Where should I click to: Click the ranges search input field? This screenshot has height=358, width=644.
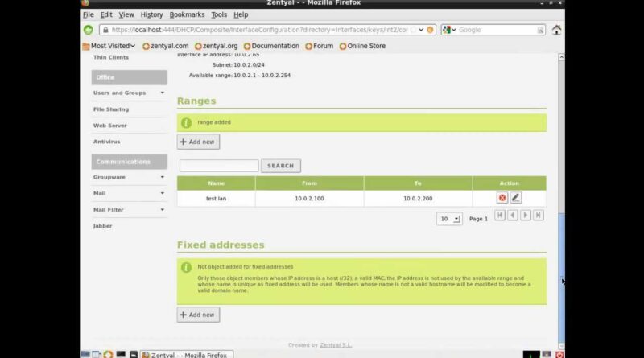click(219, 166)
